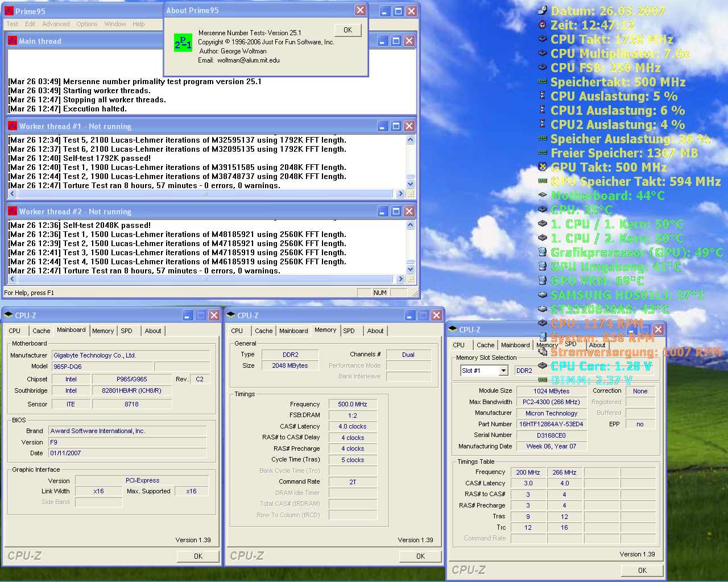Viewport: 728px width, 582px height.
Task: Click OK in the CPU-Z Mainboard window
Action: pos(198,556)
